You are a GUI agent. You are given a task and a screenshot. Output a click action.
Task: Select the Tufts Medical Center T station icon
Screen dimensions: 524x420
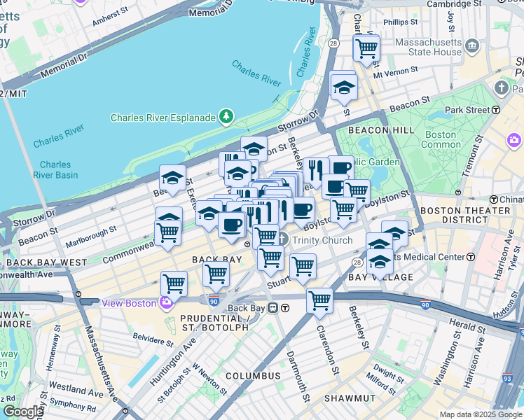471,257
